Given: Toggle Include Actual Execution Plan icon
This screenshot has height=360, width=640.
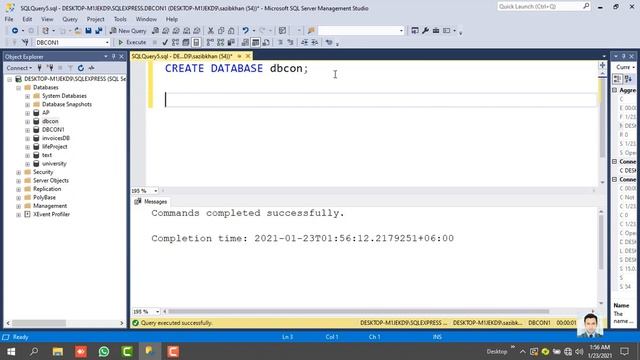Looking at the screenshot, I should coord(210,42).
